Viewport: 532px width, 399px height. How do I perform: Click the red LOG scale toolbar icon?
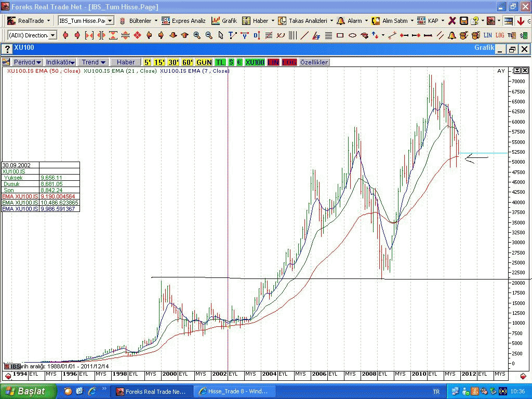pos(500,35)
